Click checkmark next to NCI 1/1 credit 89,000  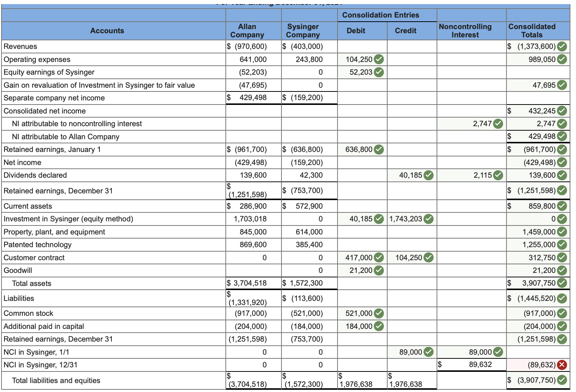pos(428,352)
